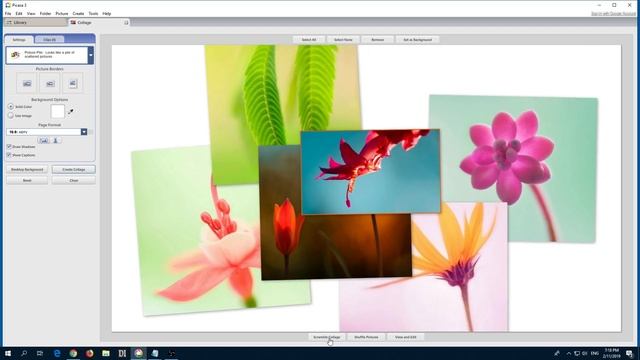640x360 pixels.
Task: Select the Collage tab
Action: (x=99, y=22)
